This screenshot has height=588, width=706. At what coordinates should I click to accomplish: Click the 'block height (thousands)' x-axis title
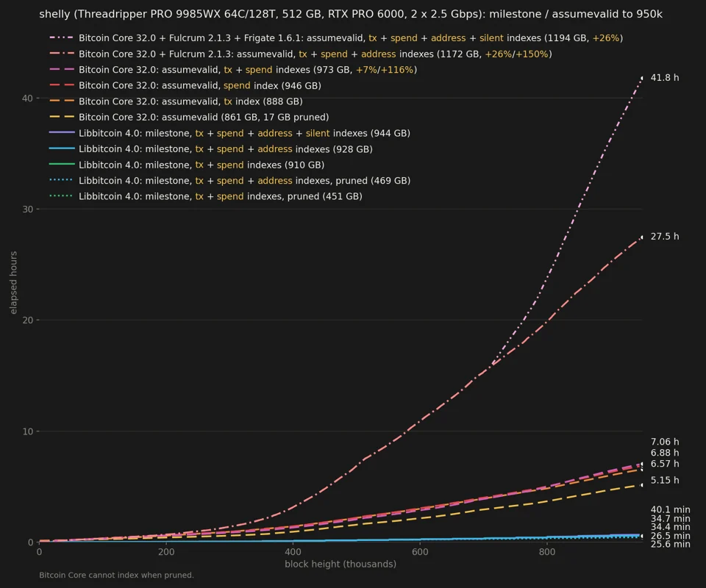click(x=340, y=564)
